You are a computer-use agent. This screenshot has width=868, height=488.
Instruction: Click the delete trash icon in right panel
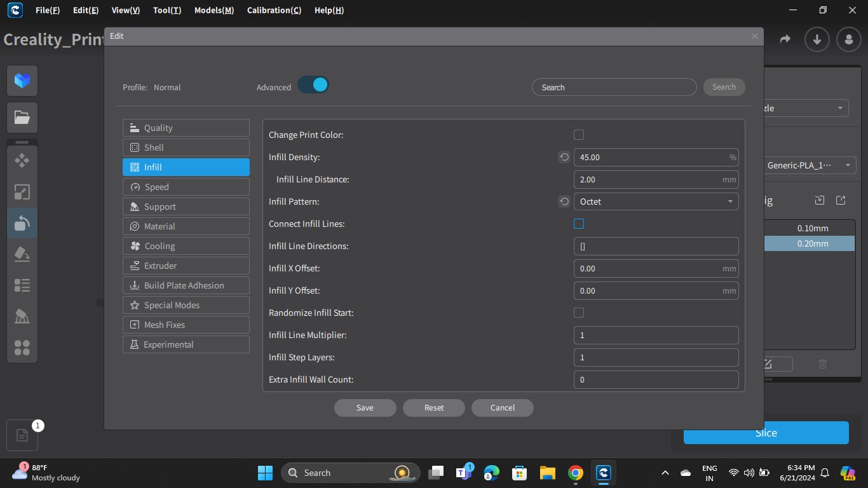click(822, 364)
